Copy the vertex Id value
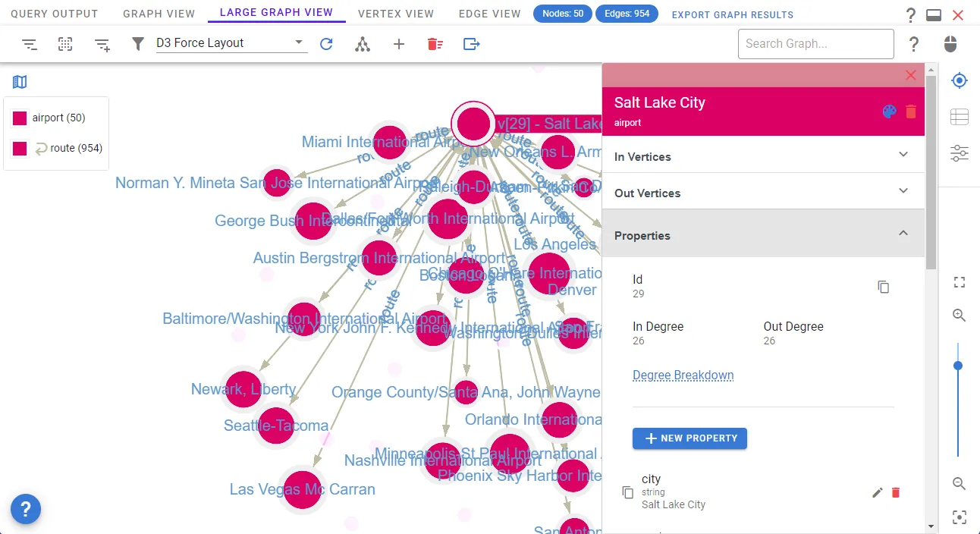The height and width of the screenshot is (534, 980). (883, 287)
